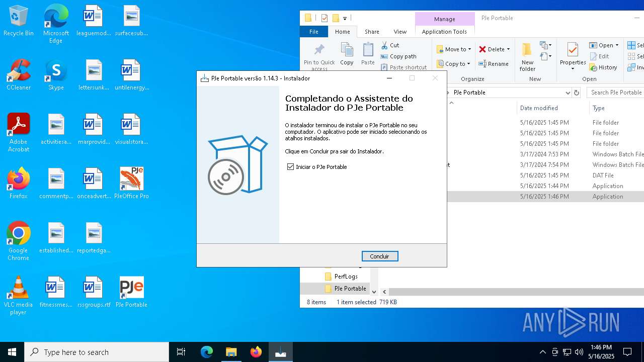Image resolution: width=644 pixels, height=362 pixels.
Task: Select PJe Portable desktop shortcut
Action: [131, 292]
